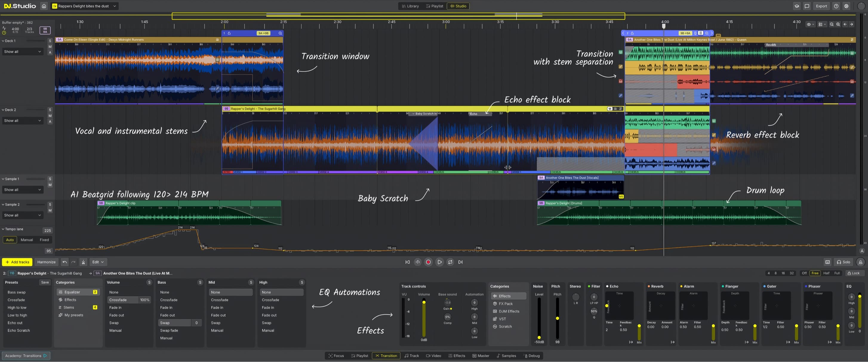Click the lock icon on transition 2 header
Image resolution: width=868 pixels, height=362 pixels.
(x=632, y=33)
